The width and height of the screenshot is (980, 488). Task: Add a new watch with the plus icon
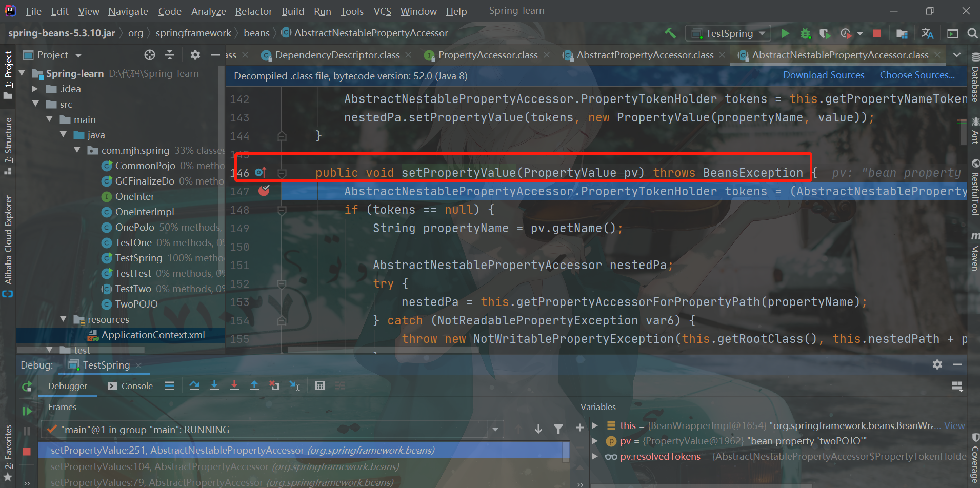(580, 428)
